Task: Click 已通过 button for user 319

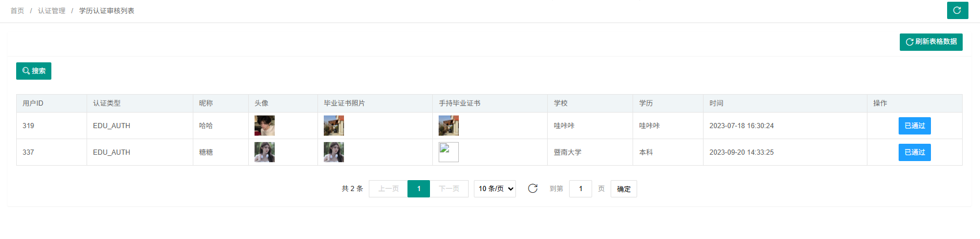Action: coord(914,126)
